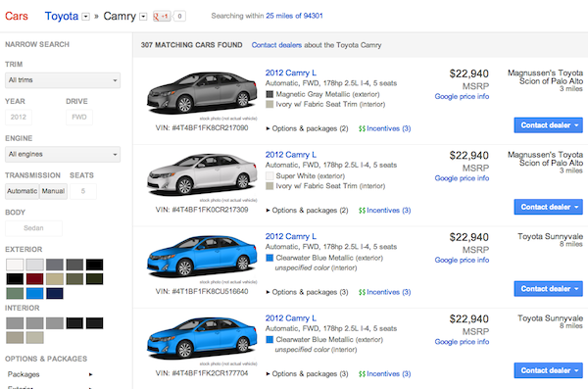Expand Options & packages for VIN ending 177704
The width and height of the screenshot is (588, 389).
pos(307,374)
